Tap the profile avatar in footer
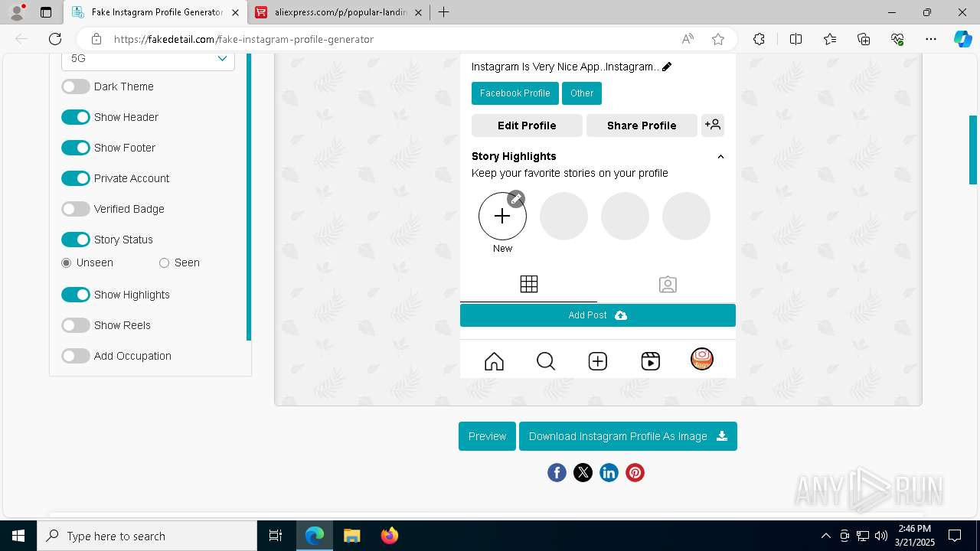 702,359
